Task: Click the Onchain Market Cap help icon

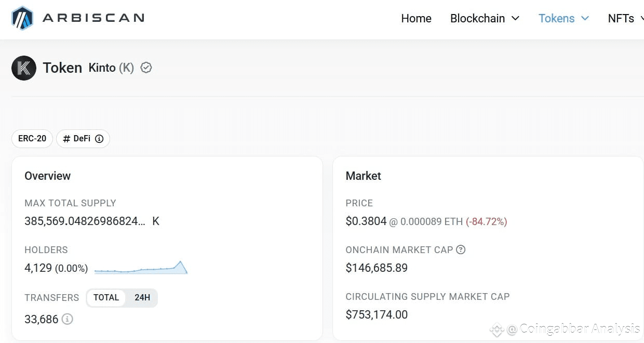Action: tap(461, 249)
